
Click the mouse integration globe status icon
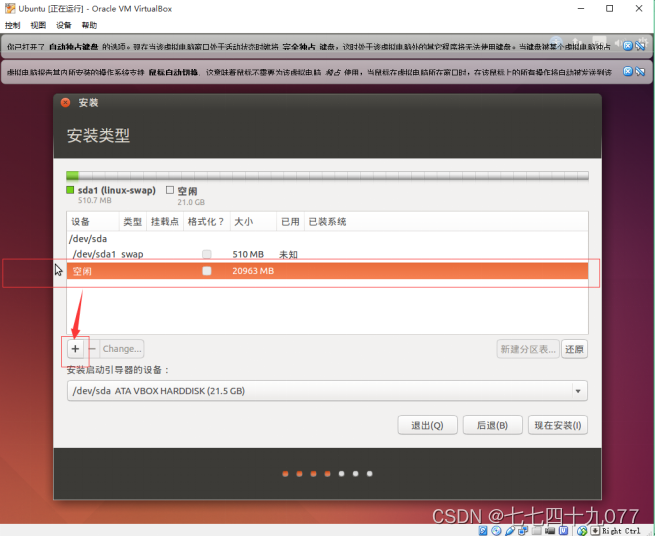click(x=582, y=531)
